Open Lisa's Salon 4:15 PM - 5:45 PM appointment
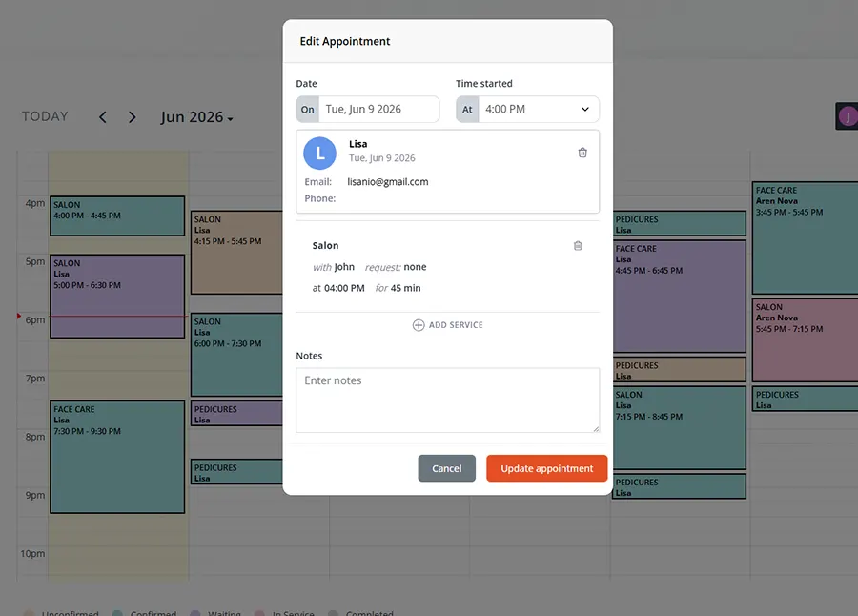858x616 pixels. point(236,253)
